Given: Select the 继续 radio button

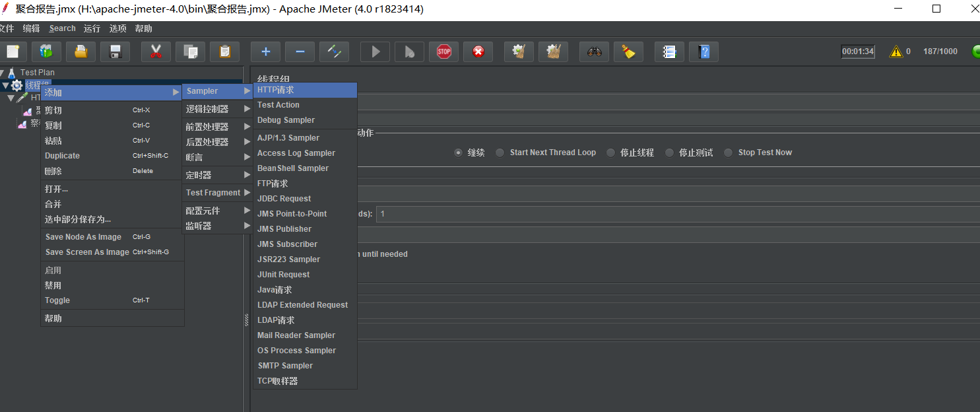Looking at the screenshot, I should point(459,153).
